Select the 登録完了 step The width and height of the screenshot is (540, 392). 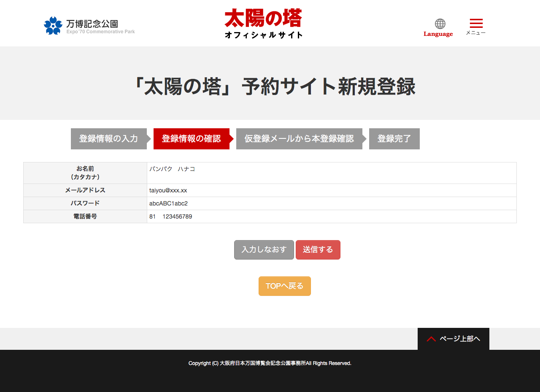[x=394, y=139]
